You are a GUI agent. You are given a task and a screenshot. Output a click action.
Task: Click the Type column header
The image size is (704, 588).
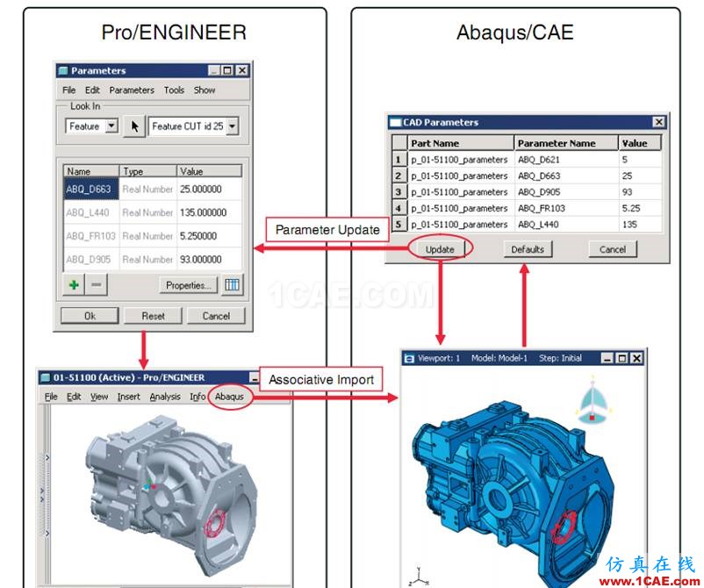tap(148, 171)
